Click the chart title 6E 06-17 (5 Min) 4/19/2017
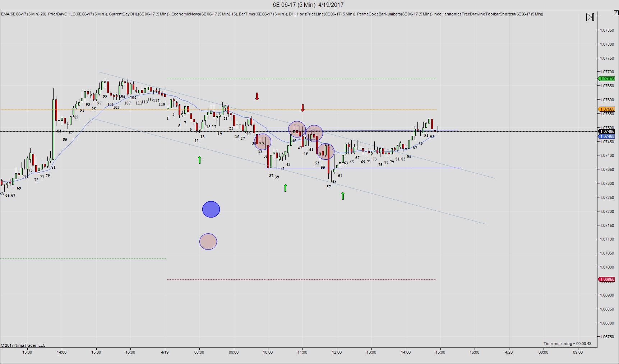Screen dimensions: 619x364 [308, 5]
